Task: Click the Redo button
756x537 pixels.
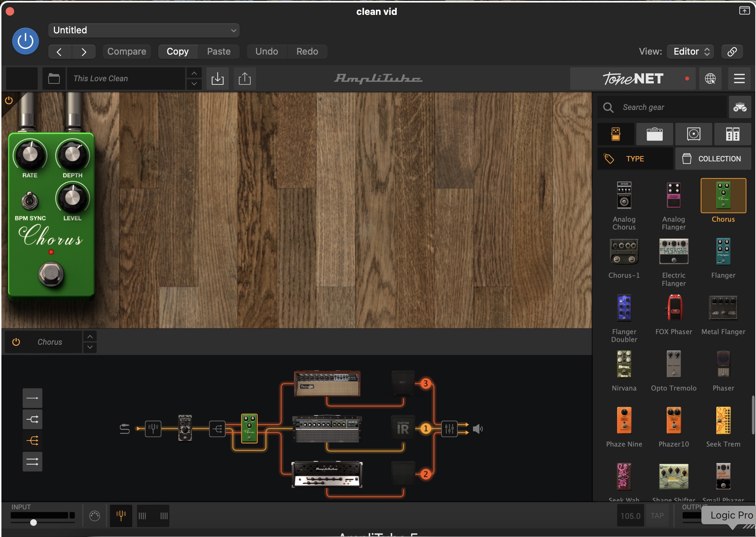Action: pos(307,52)
